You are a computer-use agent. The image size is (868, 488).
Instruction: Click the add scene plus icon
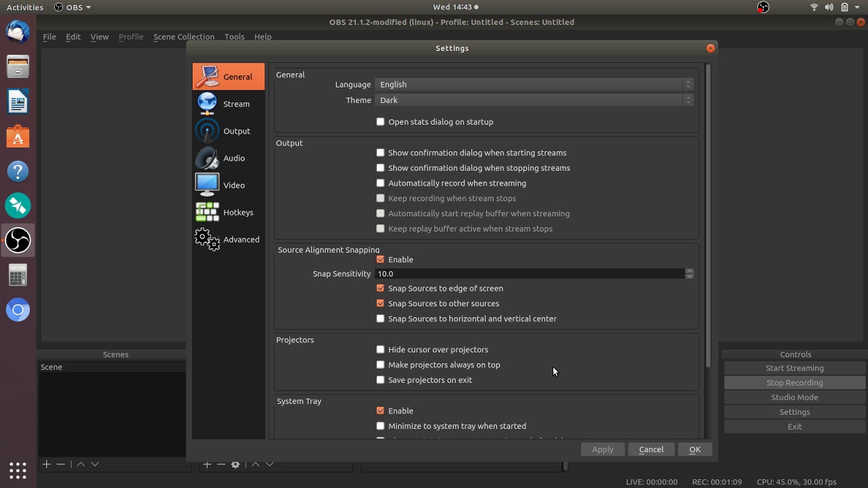coord(46,464)
